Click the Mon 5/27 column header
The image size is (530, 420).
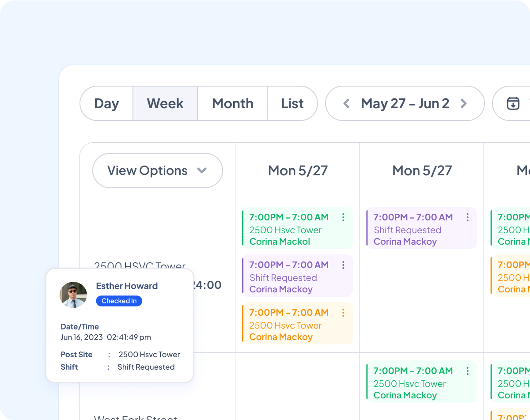[x=297, y=170]
